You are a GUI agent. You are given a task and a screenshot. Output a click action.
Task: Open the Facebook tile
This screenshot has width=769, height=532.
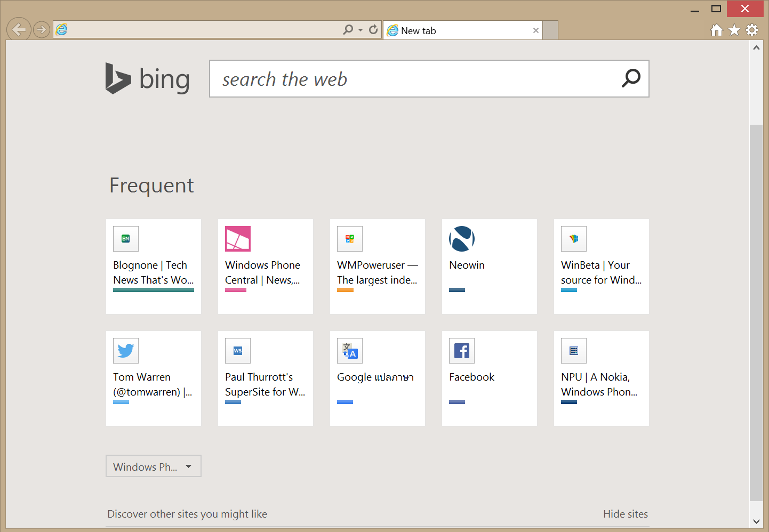pos(490,378)
